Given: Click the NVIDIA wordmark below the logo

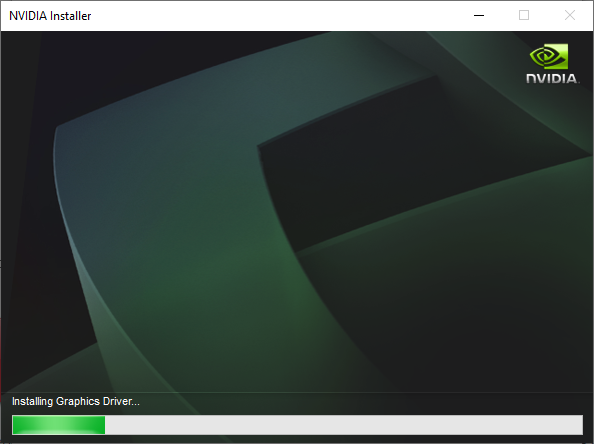Looking at the screenshot, I should 552,78.
